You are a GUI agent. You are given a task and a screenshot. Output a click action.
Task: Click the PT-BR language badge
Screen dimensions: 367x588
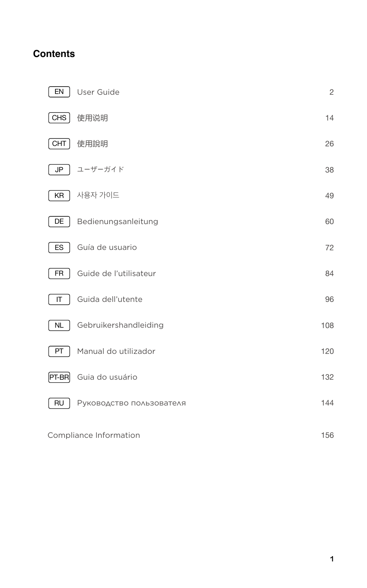pos(59,377)
